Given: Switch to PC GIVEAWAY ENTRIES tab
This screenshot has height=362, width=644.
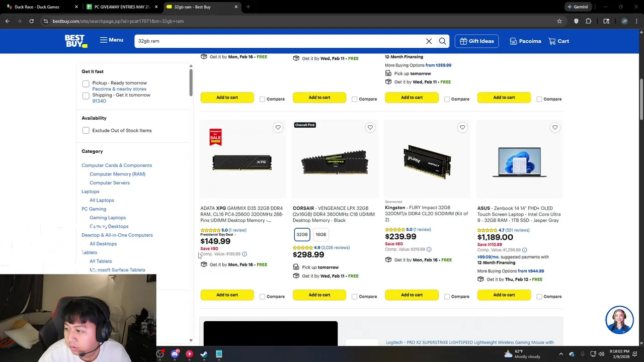Looking at the screenshot, I should 122,7.
